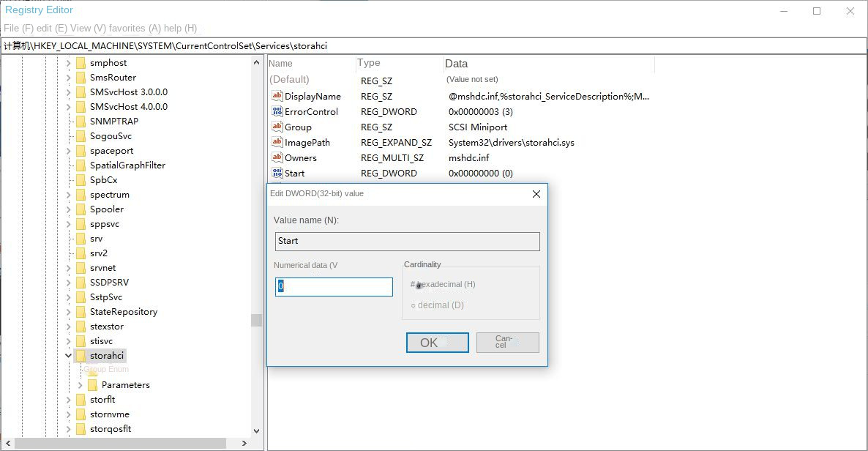Select the hexadecimal radio option
This screenshot has width=868, height=451.
click(414, 285)
